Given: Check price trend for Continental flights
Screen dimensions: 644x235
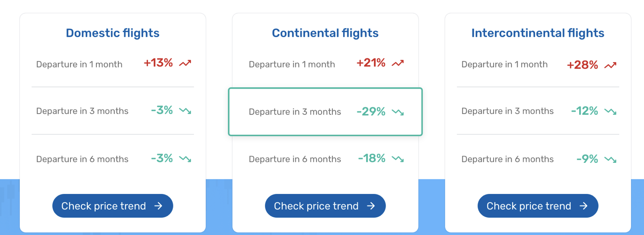Looking at the screenshot, I should (325, 206).
